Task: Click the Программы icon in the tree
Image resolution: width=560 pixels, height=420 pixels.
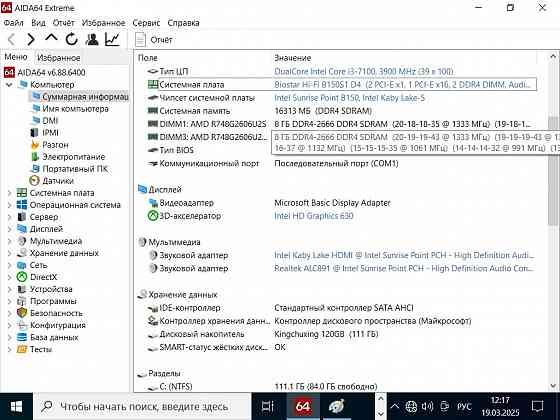Action: tap(22, 301)
